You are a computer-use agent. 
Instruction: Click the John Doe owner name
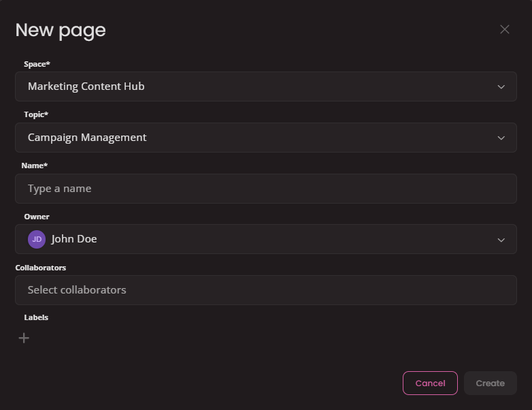pyautogui.click(x=74, y=240)
